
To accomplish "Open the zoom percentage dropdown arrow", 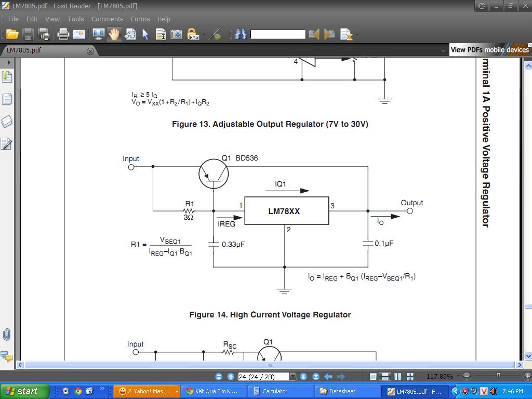I will point(458,376).
